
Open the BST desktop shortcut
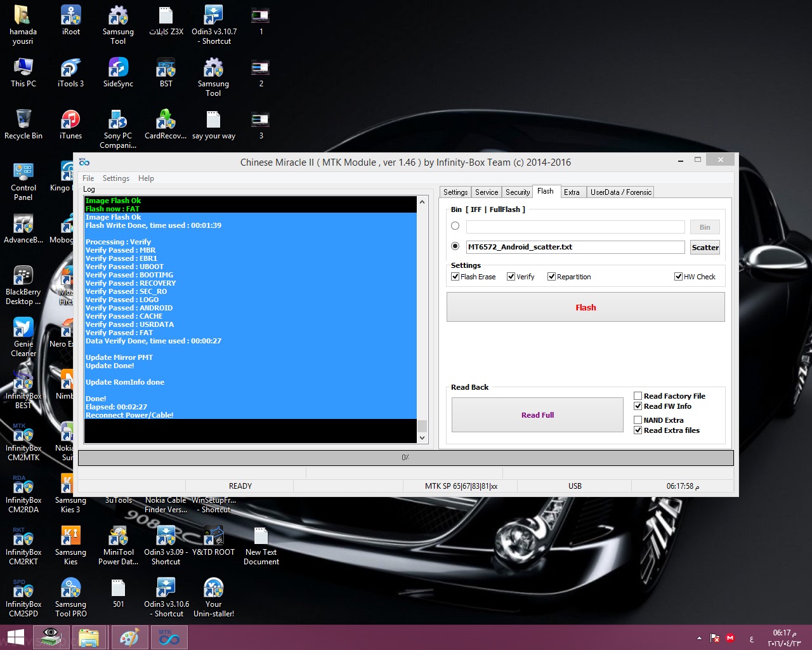[x=166, y=72]
